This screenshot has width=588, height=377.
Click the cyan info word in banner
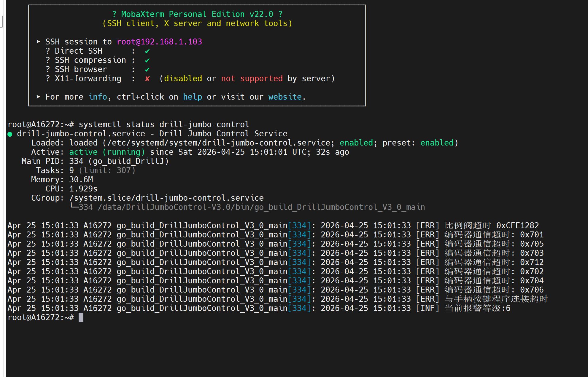(x=98, y=97)
